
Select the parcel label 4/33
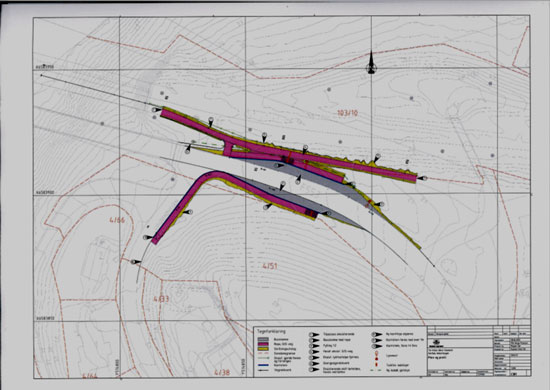(161, 299)
